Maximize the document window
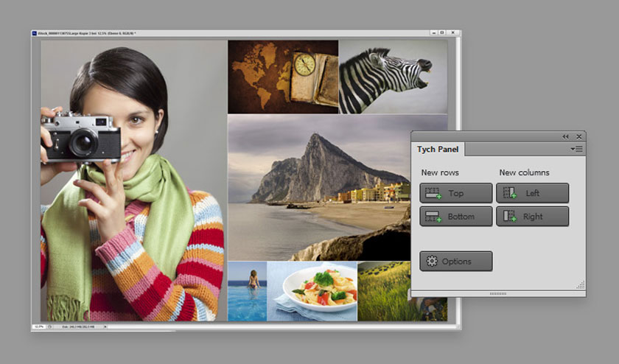619x364 pixels. pos(442,32)
